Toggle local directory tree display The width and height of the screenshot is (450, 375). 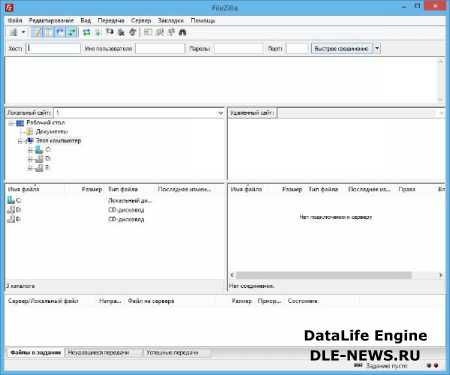[x=48, y=32]
